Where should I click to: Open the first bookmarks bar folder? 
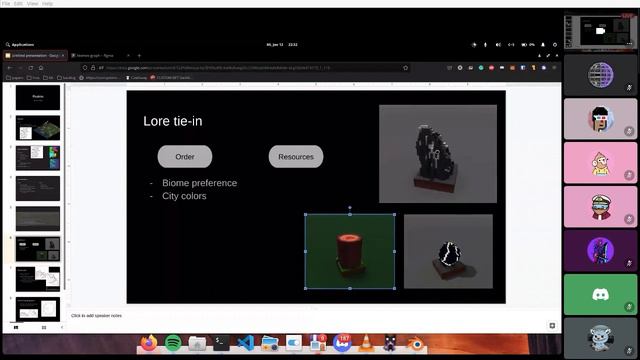click(14, 78)
